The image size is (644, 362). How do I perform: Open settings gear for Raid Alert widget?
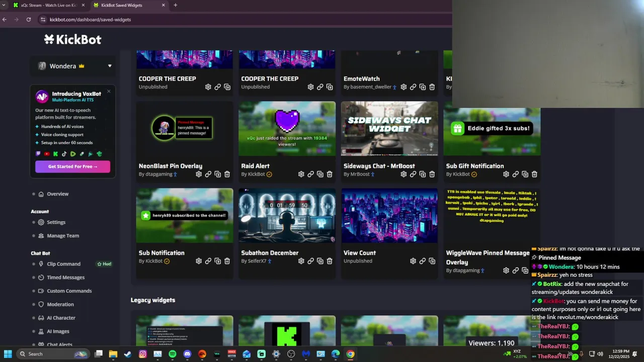click(301, 174)
